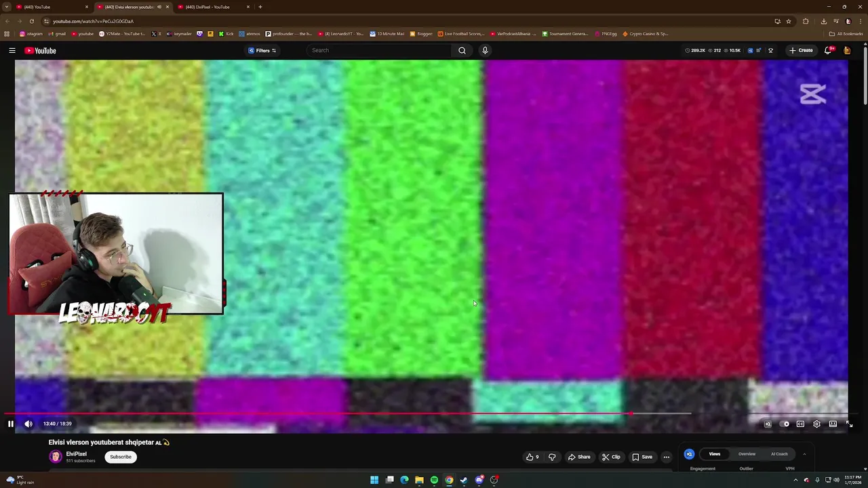Image resolution: width=868 pixels, height=488 pixels.
Task: Switch to the '(440) ElviPixel - YouTube' tab
Action: coord(213,7)
